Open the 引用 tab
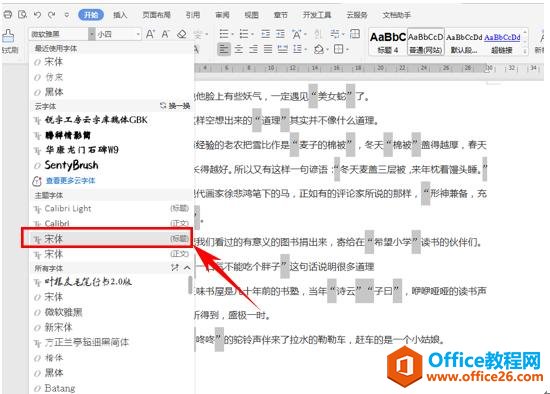 point(193,15)
